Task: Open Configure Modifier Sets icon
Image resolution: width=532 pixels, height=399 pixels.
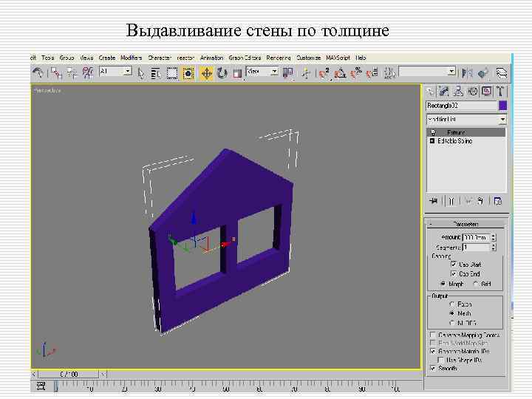Action: pos(497,201)
